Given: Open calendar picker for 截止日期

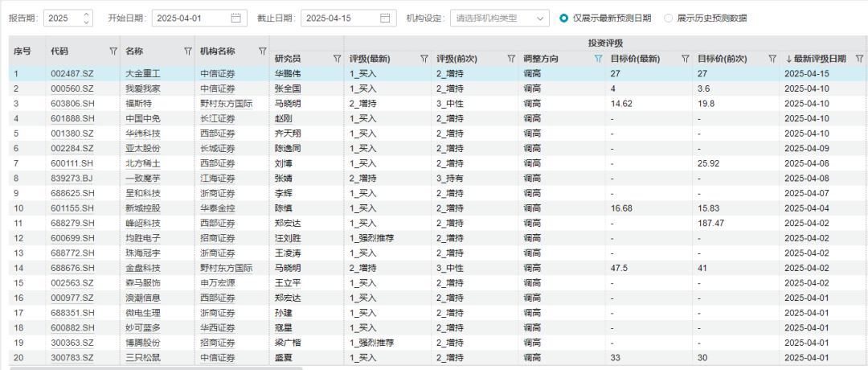Looking at the screenshot, I should [386, 18].
